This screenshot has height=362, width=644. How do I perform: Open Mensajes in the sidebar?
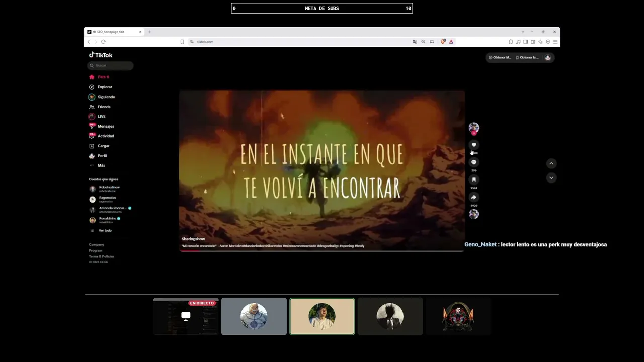[102, 126]
